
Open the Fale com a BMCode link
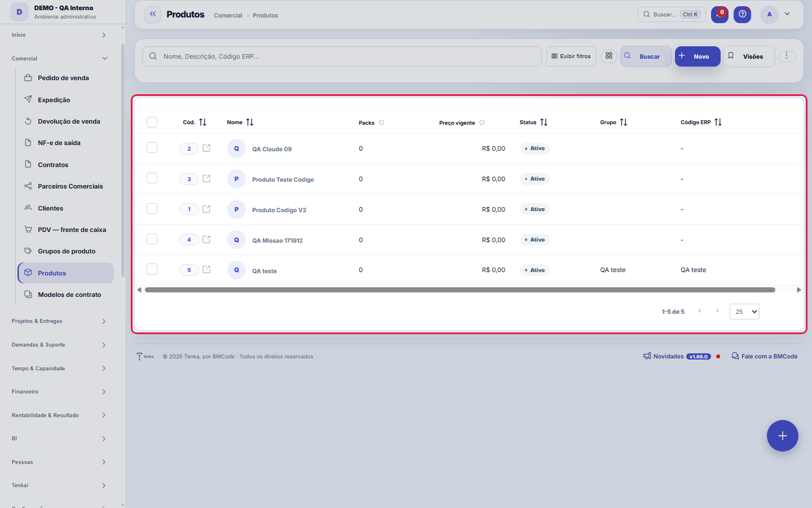coord(765,356)
